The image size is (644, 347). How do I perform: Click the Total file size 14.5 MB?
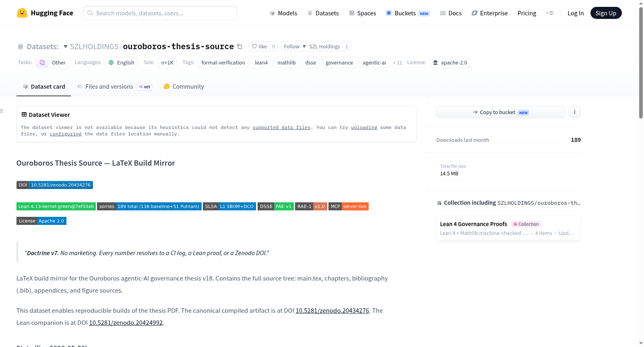point(453,170)
